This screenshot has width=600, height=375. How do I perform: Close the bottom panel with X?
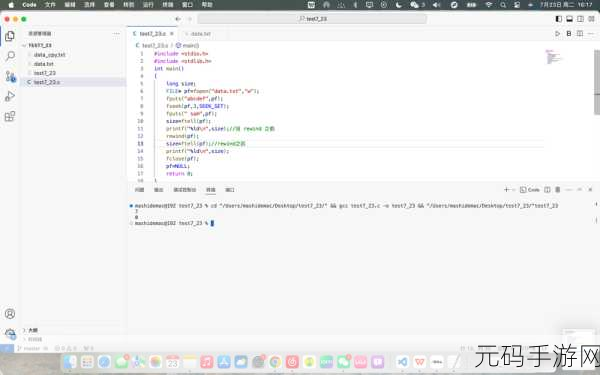pyautogui.click(x=590, y=189)
